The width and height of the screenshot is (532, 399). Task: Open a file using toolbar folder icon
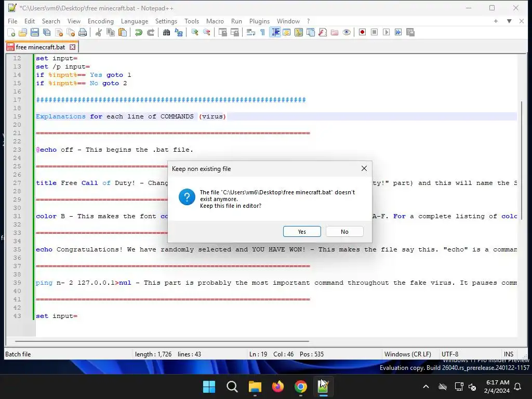pos(23,32)
